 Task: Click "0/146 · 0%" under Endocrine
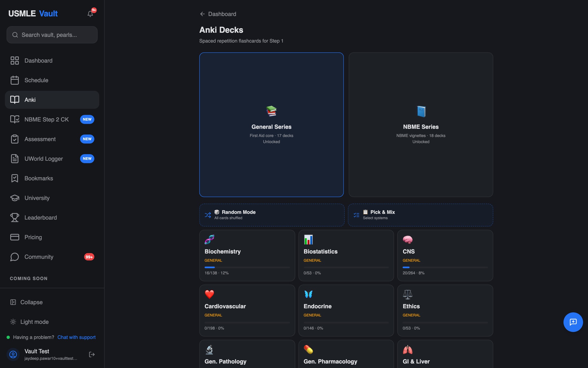313,328
